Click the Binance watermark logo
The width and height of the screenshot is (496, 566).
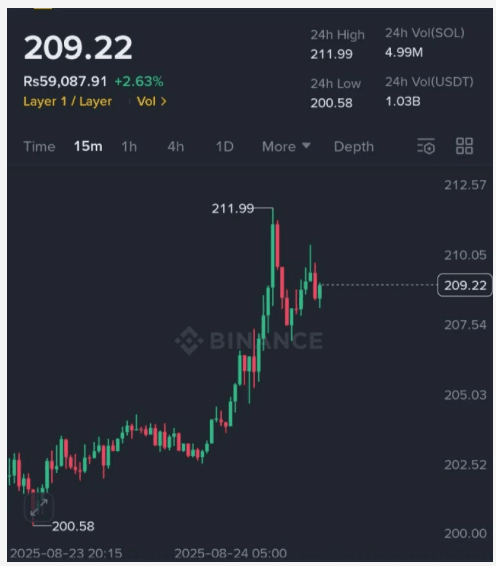249,340
